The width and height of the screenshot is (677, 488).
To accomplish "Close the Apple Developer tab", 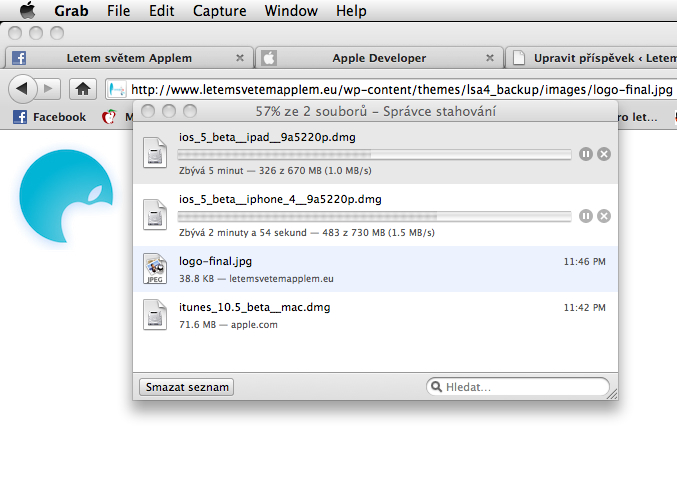I will click(490, 58).
